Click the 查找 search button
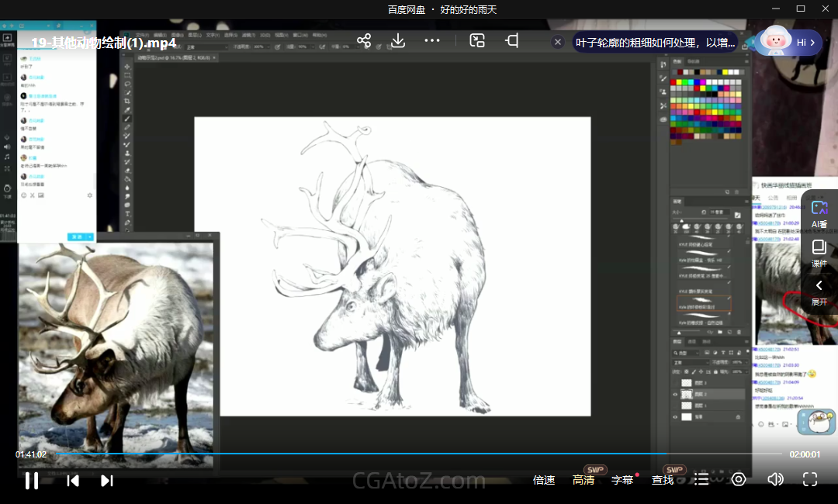 coord(663,480)
